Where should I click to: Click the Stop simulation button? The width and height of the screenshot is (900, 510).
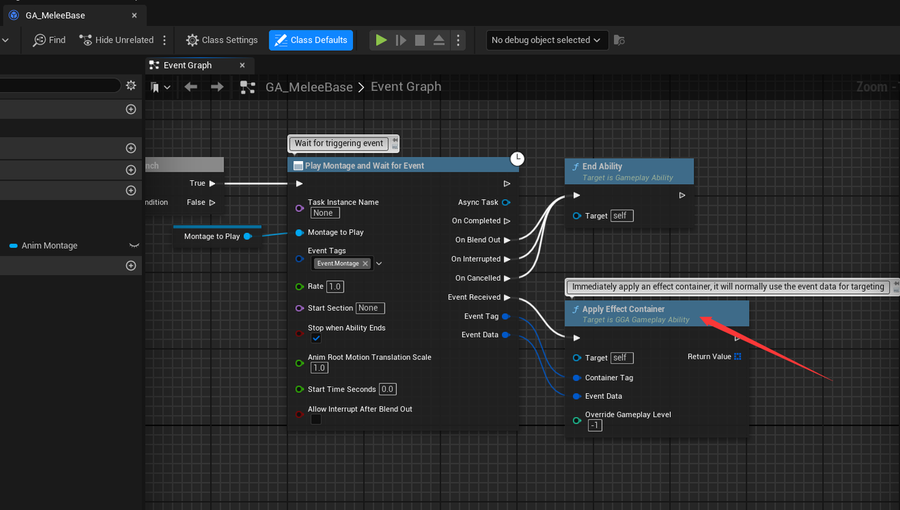click(x=420, y=40)
